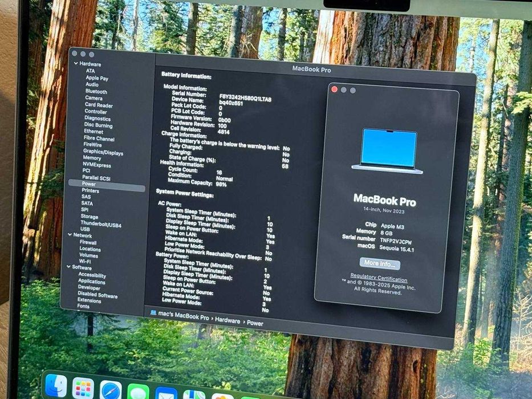Select Thunderbolt/USB4 in the sidebar

[101, 224]
